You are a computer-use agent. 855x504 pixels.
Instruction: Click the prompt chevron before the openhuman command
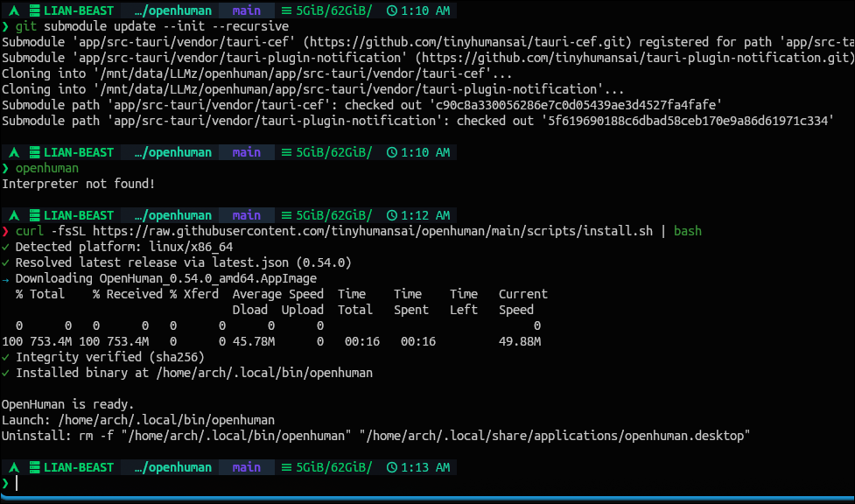coord(5,168)
